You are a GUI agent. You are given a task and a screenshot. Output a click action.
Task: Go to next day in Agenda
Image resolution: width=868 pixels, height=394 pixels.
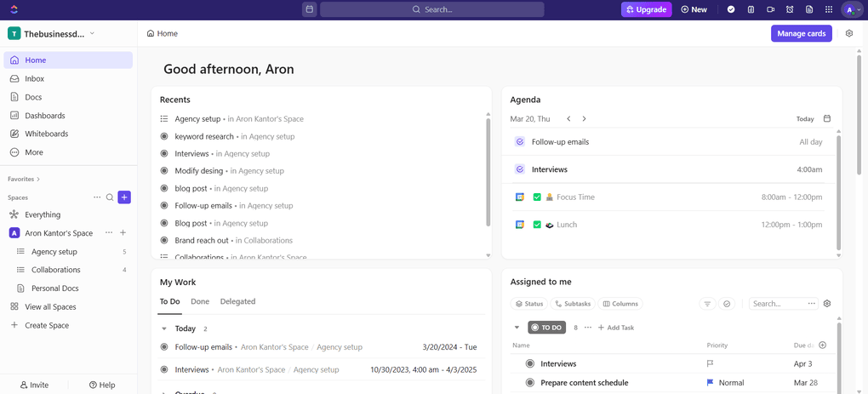tap(584, 118)
